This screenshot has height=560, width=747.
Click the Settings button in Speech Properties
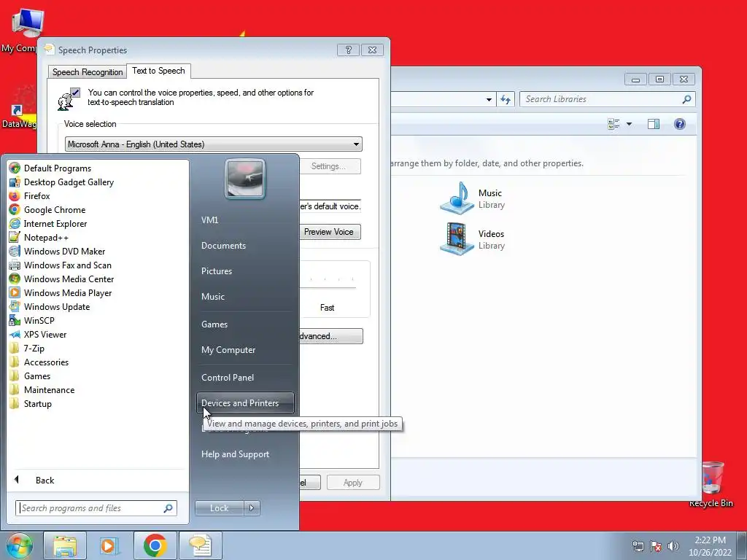point(328,166)
